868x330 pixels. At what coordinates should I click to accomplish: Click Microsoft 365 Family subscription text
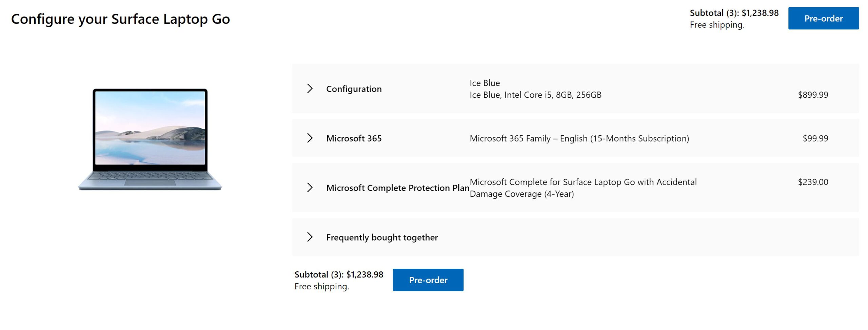(579, 138)
